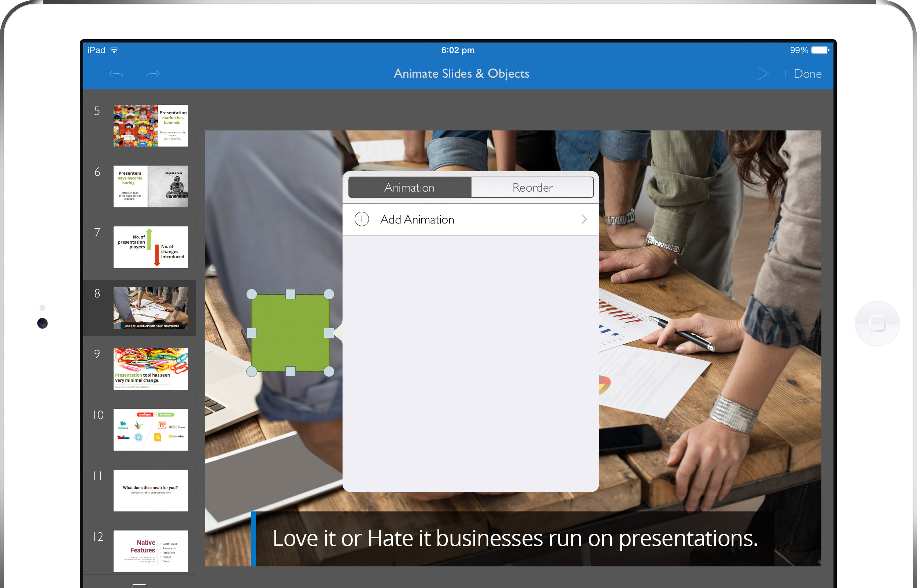This screenshot has height=588, width=917.
Task: Switch to the Reorder tab
Action: [x=532, y=188]
